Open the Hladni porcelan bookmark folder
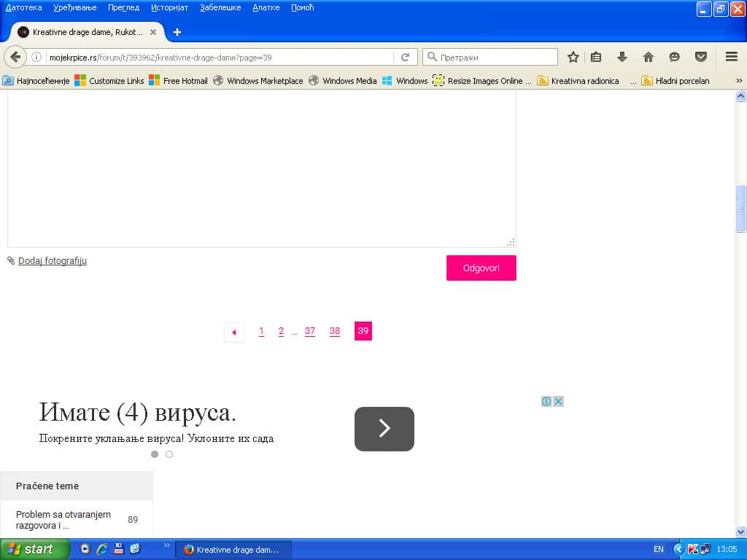The image size is (747, 560). (675, 80)
